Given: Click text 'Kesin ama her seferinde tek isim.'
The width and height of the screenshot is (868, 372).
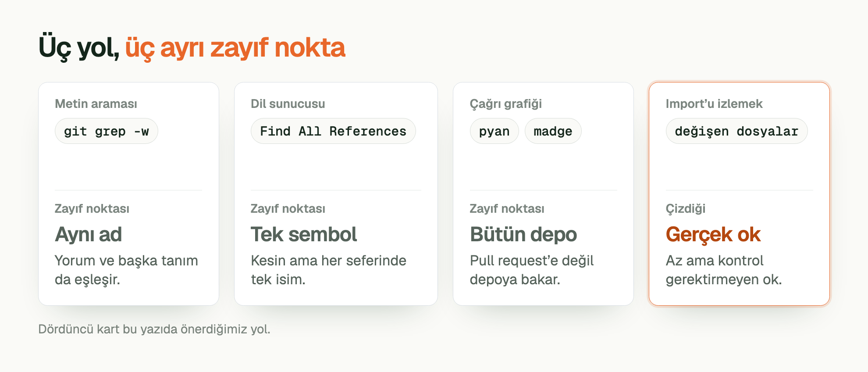Looking at the screenshot, I should (328, 270).
